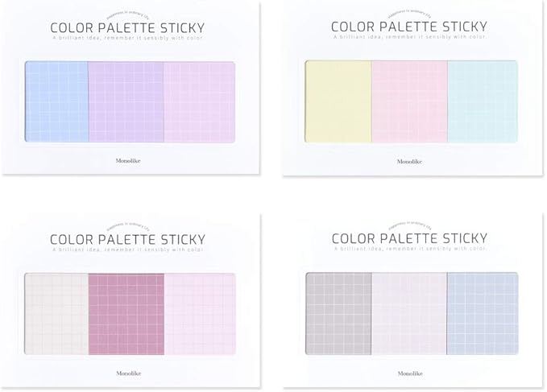Select the middle lavender note in top-left pack

(x=125, y=101)
